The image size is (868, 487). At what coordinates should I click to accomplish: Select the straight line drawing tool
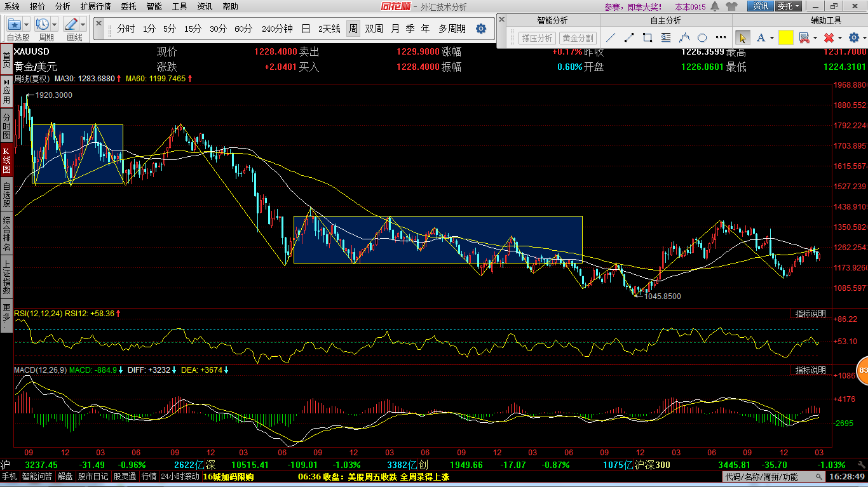(610, 37)
